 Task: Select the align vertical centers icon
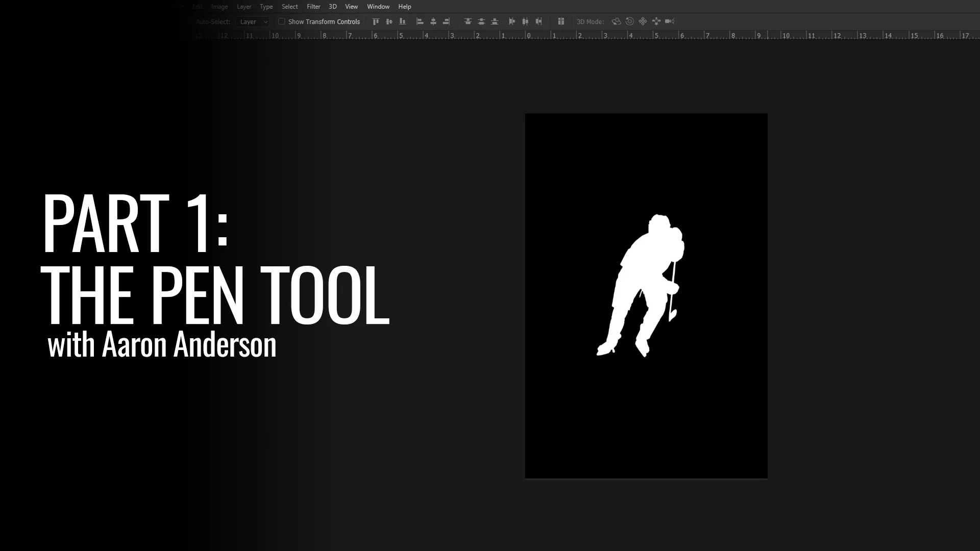(x=389, y=21)
